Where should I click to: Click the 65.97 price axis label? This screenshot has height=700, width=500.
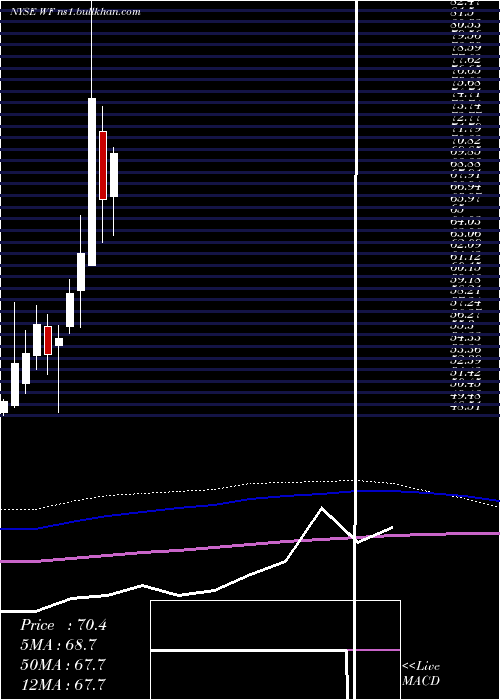tap(465, 199)
